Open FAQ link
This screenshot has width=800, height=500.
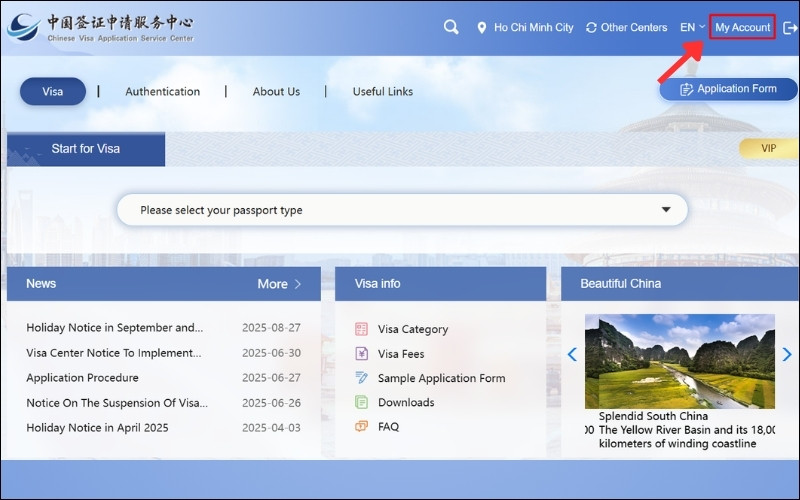pos(388,427)
